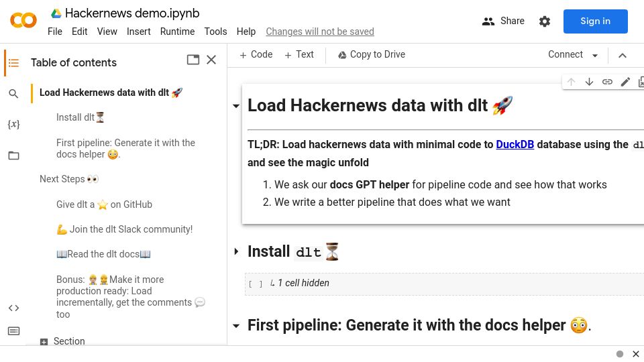Open the Insert menu
This screenshot has height=362, width=644.
point(138,32)
